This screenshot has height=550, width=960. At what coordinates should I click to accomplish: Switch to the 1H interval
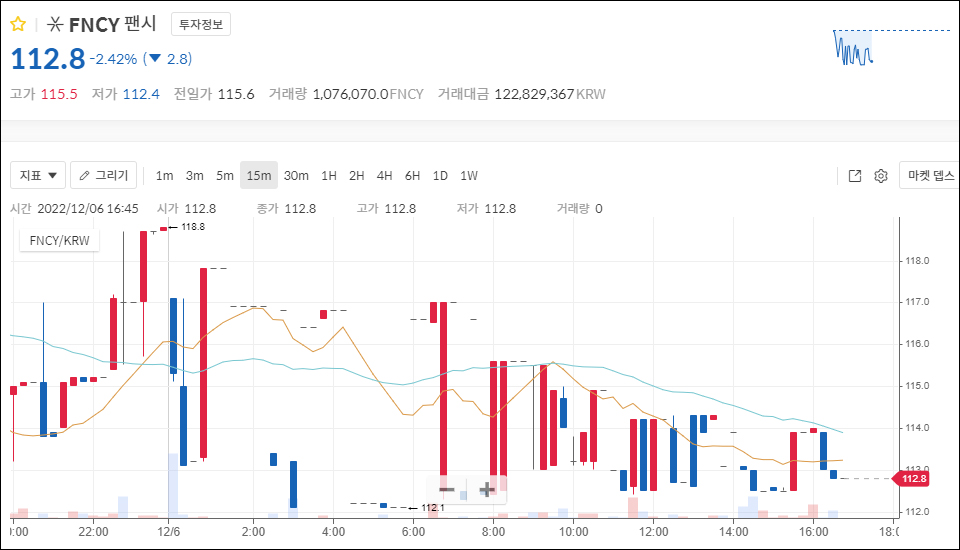click(x=328, y=176)
